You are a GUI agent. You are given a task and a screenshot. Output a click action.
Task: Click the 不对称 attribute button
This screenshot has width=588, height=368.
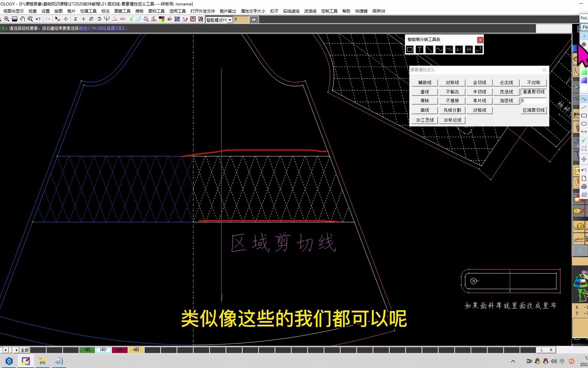534,83
